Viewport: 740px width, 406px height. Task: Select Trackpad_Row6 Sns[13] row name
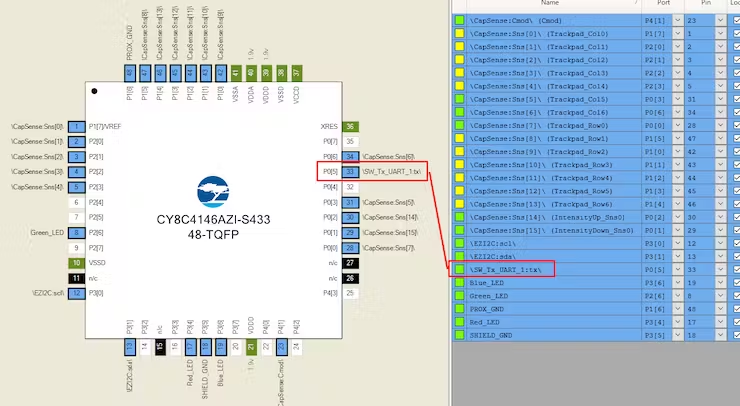point(540,204)
